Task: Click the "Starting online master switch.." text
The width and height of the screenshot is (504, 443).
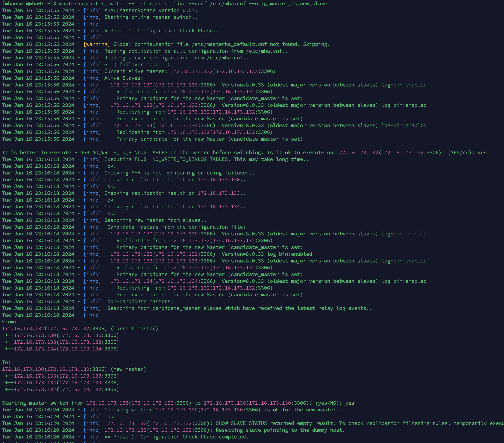Action: 150,17
